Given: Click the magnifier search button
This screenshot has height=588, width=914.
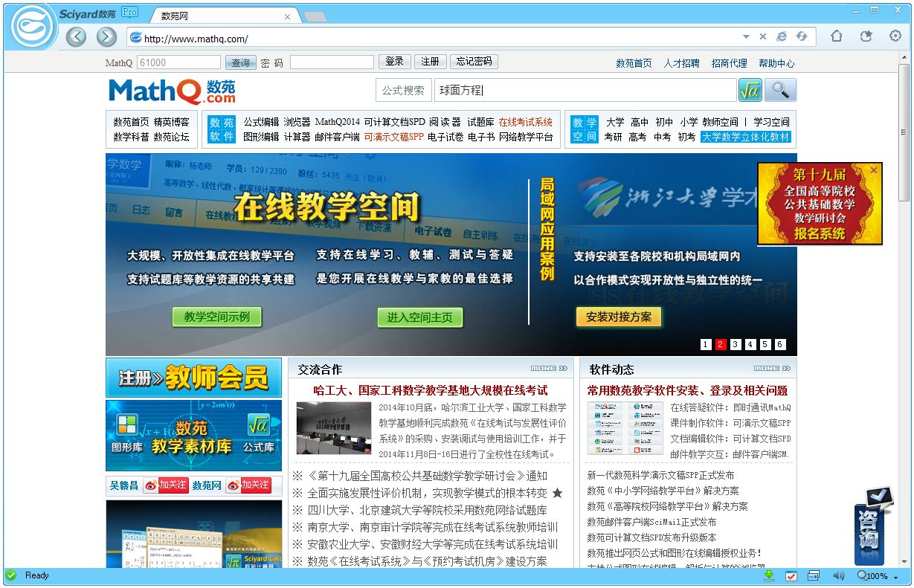Looking at the screenshot, I should tap(780, 90).
